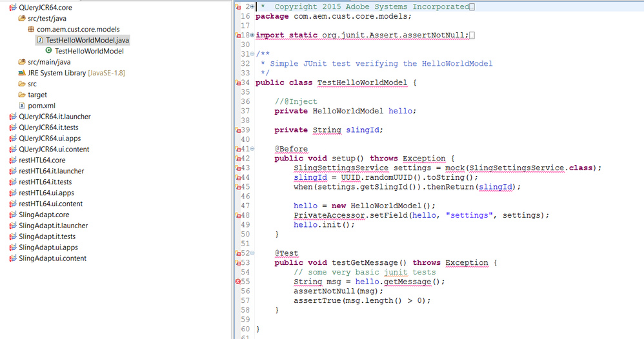Click the TestHelloWorldModel.java file icon

tap(40, 40)
